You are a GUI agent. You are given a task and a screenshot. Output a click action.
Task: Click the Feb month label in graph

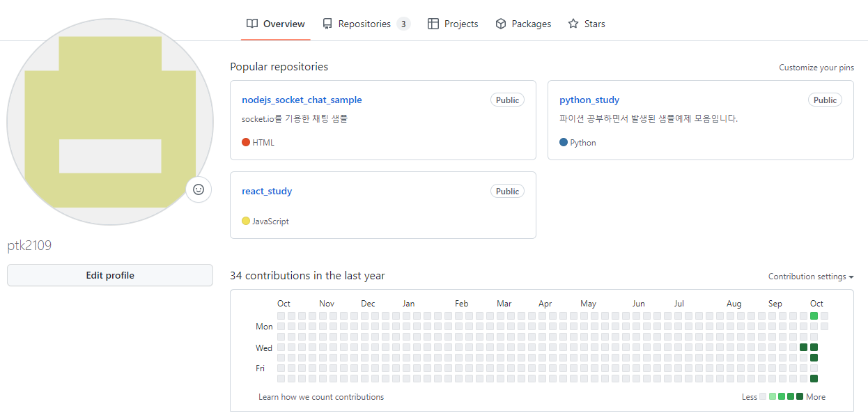point(461,304)
